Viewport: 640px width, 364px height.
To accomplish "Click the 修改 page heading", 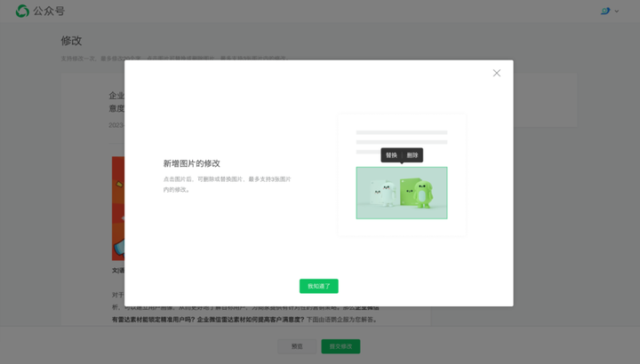I will tap(71, 41).
